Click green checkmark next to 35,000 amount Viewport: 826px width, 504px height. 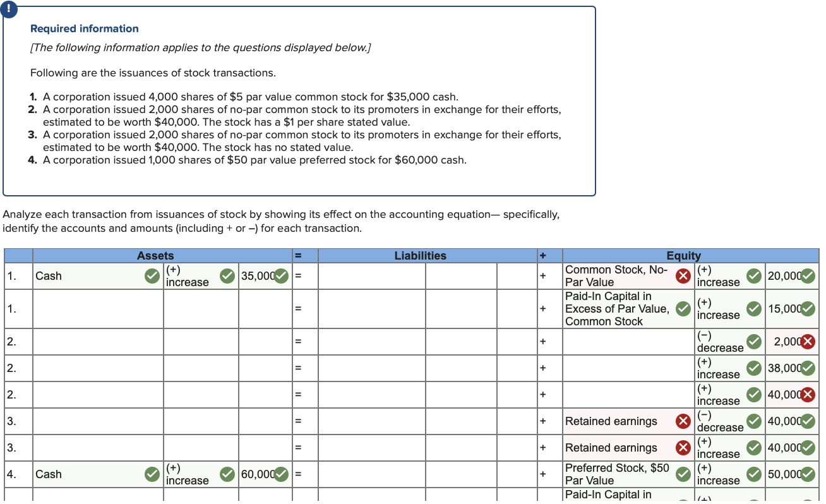coord(282,276)
